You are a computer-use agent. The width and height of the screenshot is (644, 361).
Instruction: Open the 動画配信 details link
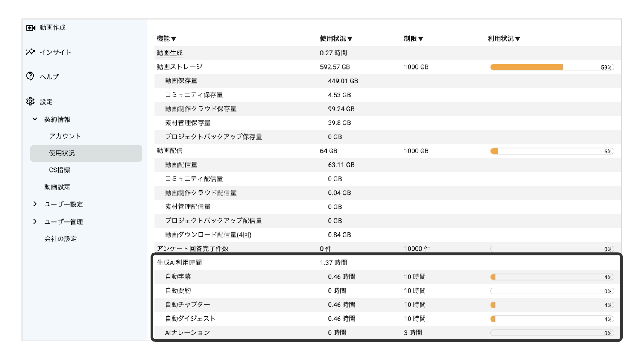(x=170, y=151)
